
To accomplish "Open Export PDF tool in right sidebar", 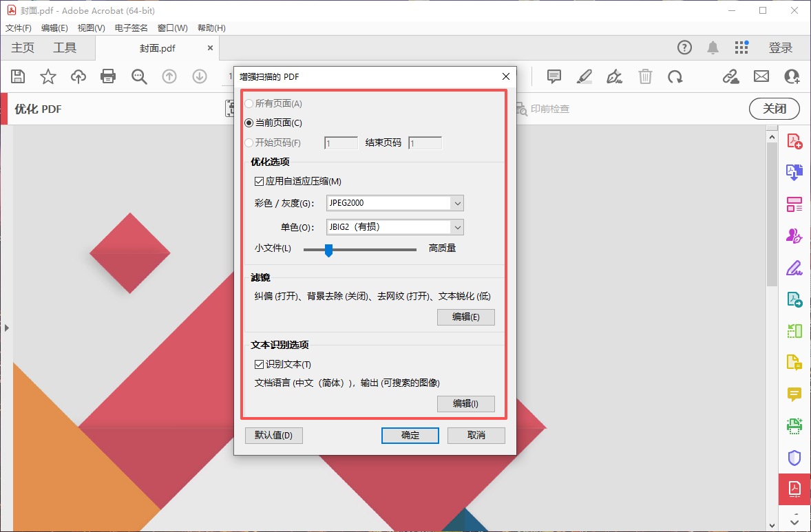I will pos(794,172).
